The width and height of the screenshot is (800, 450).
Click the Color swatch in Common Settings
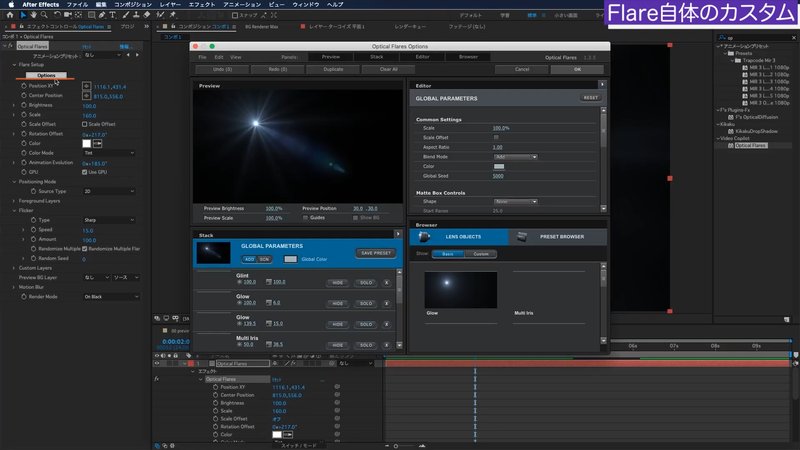tap(499, 167)
